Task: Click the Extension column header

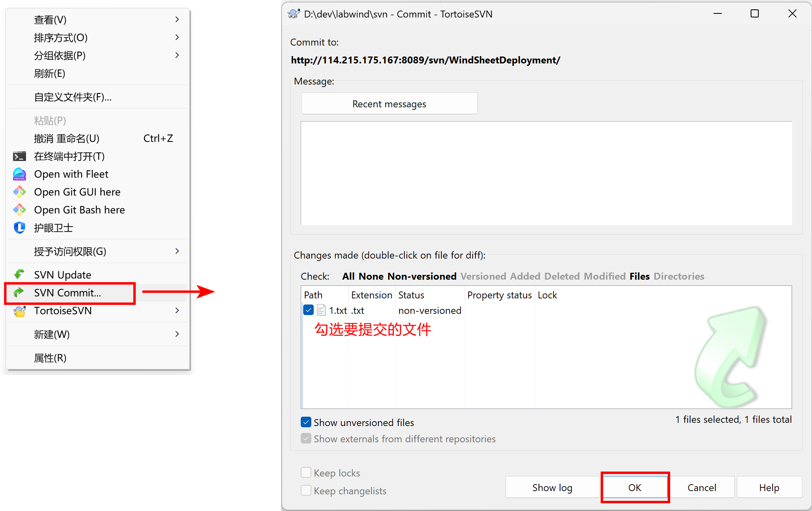Action: click(x=372, y=295)
